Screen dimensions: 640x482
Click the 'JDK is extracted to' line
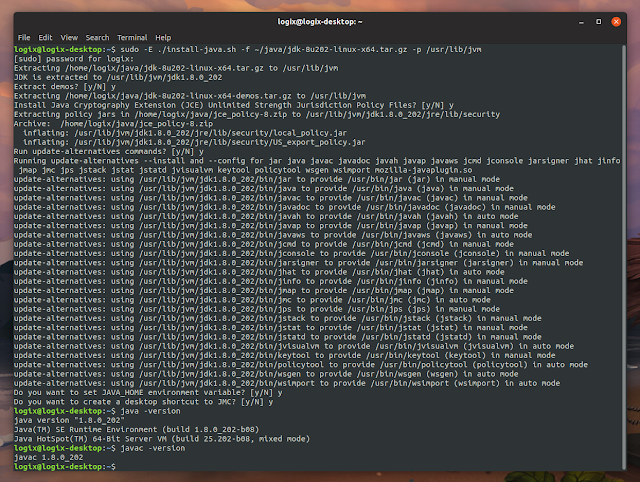click(118, 77)
